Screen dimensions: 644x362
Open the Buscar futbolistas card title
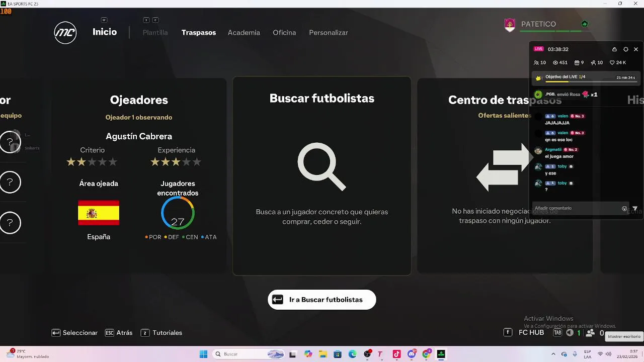tap(322, 99)
